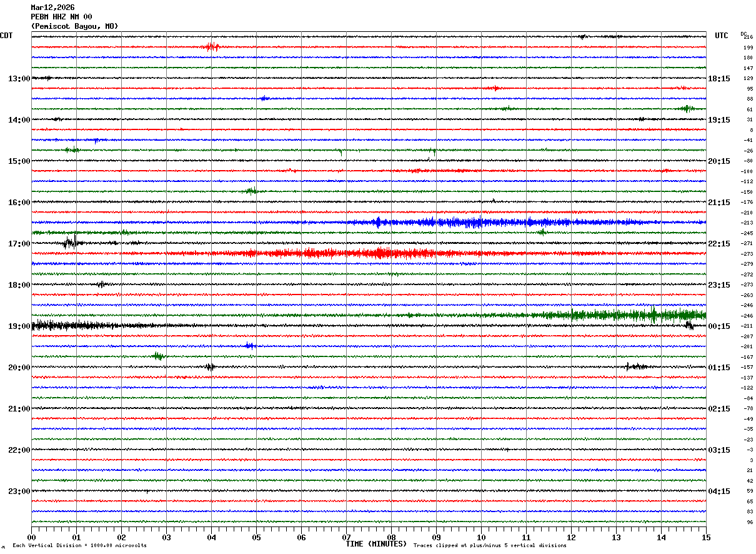Select minute tick 08 on bottom axis

pos(391,537)
